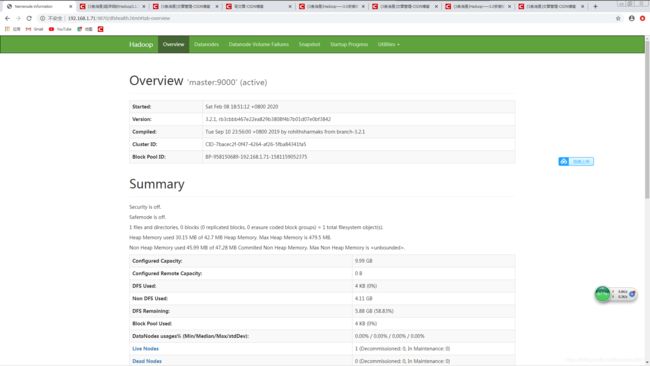The height and width of the screenshot is (366, 650).
Task: Click the green circular speed monitor widget
Action: pos(602,294)
